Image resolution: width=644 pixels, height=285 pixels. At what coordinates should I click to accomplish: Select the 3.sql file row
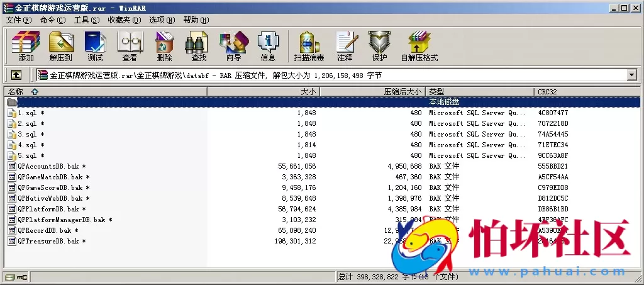click(x=322, y=134)
